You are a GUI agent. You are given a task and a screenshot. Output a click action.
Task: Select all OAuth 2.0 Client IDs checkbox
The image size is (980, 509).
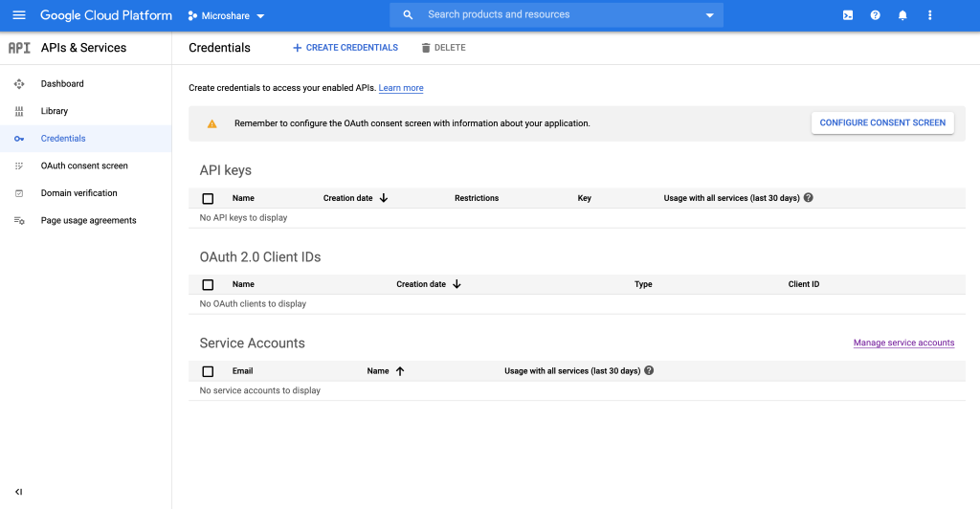(x=208, y=284)
